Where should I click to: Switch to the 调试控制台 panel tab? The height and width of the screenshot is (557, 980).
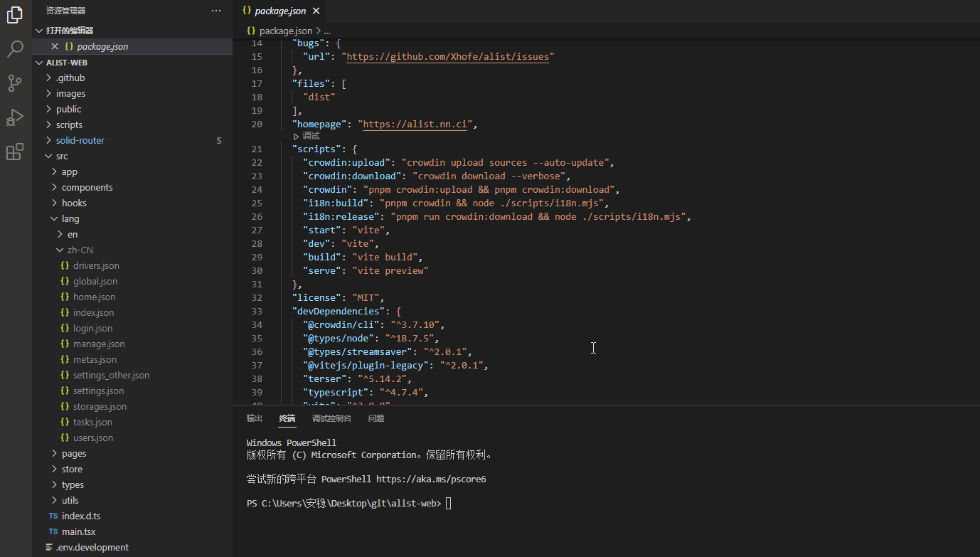(331, 418)
